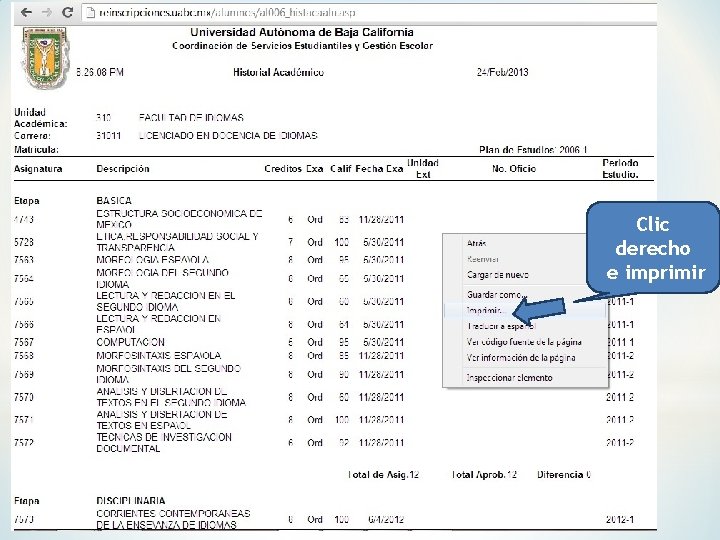Screen dimensions: 720x540
Task: Click subject code 7567
Action: (x=24, y=342)
